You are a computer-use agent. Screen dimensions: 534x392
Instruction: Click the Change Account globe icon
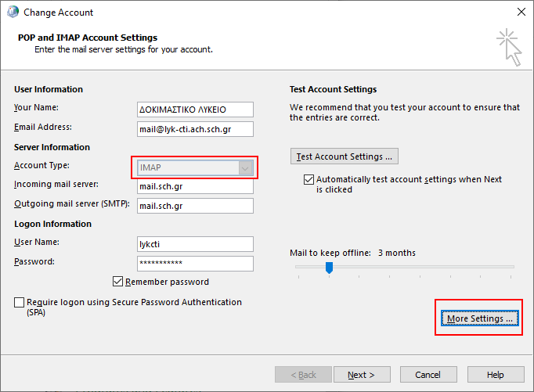(x=13, y=13)
